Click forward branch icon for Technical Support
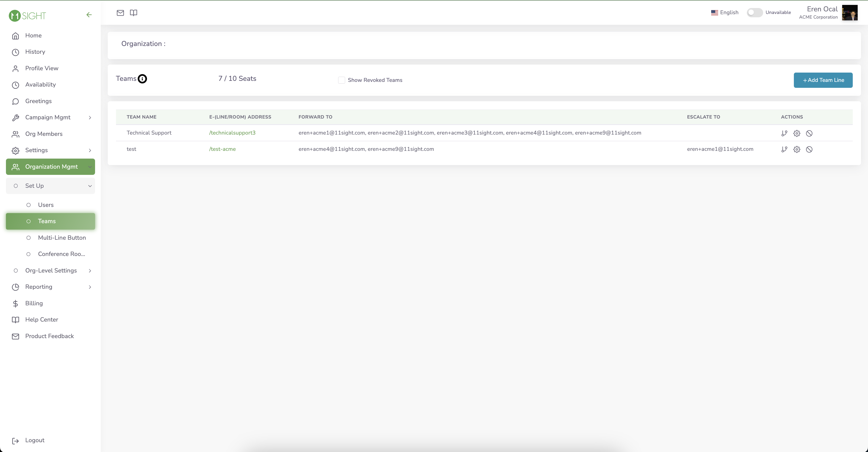This screenshot has height=452, width=868. click(784, 133)
